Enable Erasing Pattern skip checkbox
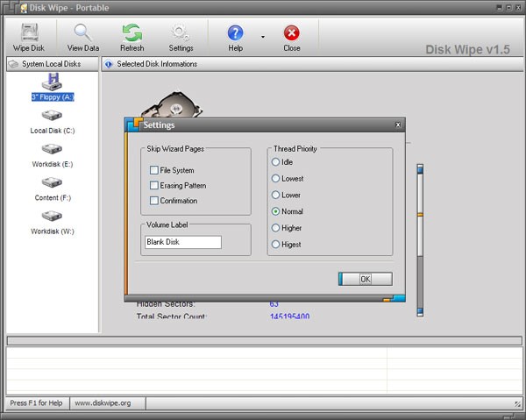Viewport: 526px width, 420px height. click(154, 185)
